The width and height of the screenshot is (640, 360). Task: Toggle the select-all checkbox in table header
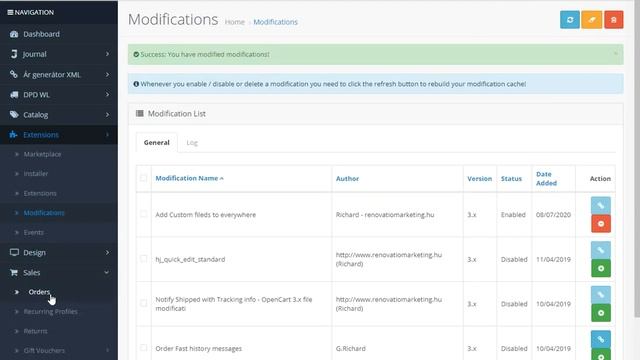(x=143, y=178)
